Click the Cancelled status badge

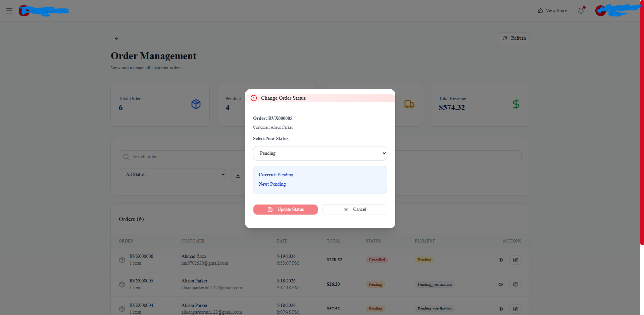pyautogui.click(x=377, y=260)
